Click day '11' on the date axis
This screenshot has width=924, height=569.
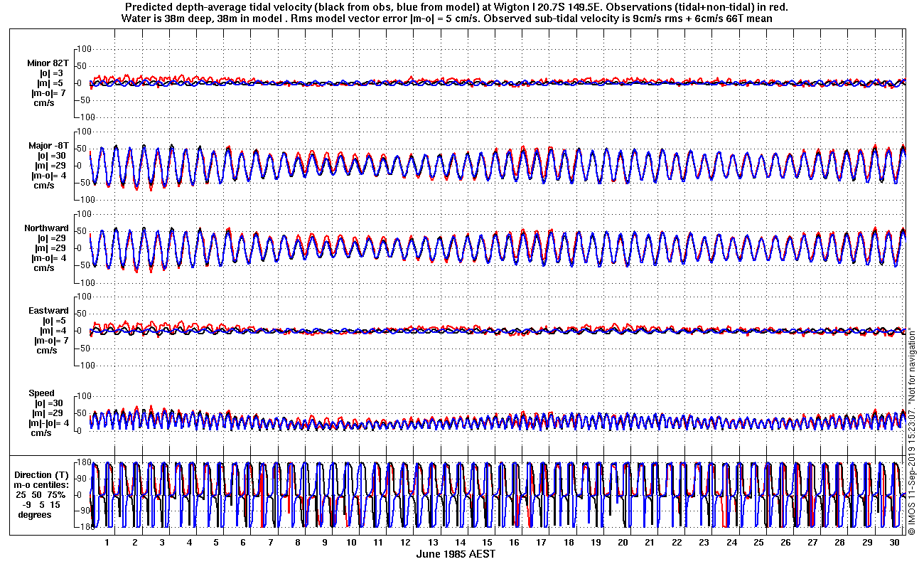pos(379,543)
